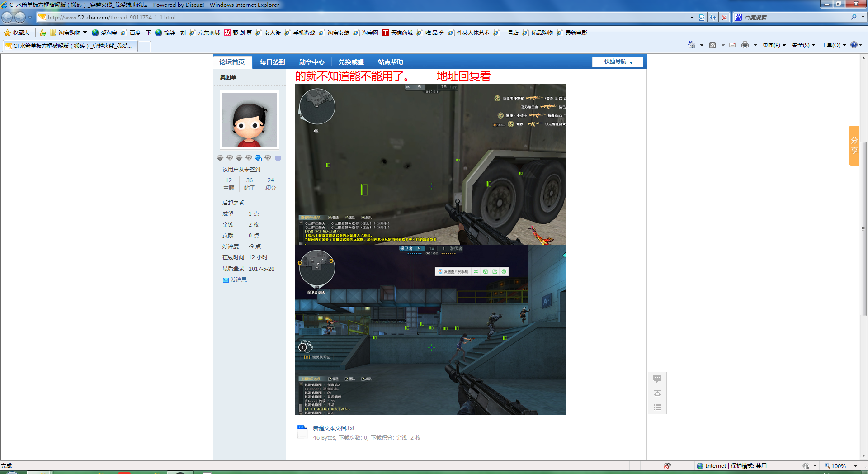Click the thread list icon on the right side of the page

click(657, 408)
